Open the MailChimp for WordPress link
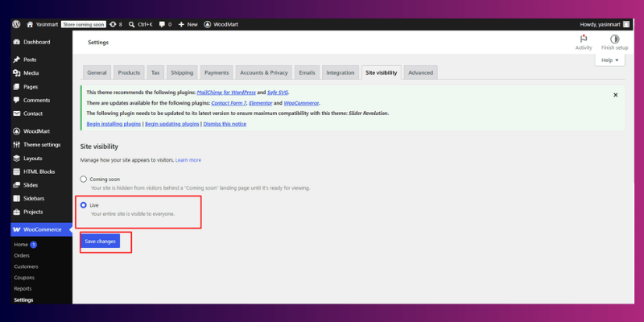 click(226, 93)
